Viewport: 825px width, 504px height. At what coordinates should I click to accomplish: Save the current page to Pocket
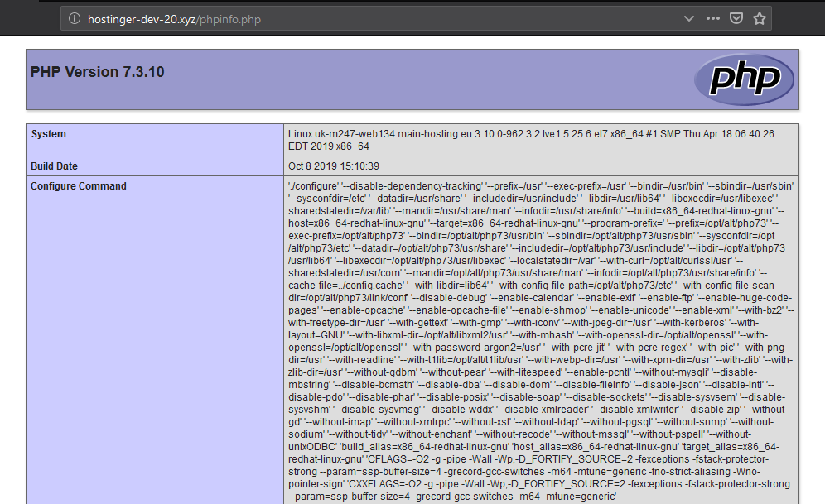click(x=736, y=19)
